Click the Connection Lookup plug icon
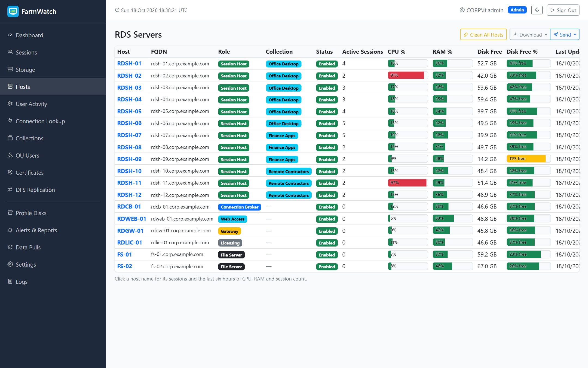The width and height of the screenshot is (588, 368). [10, 121]
